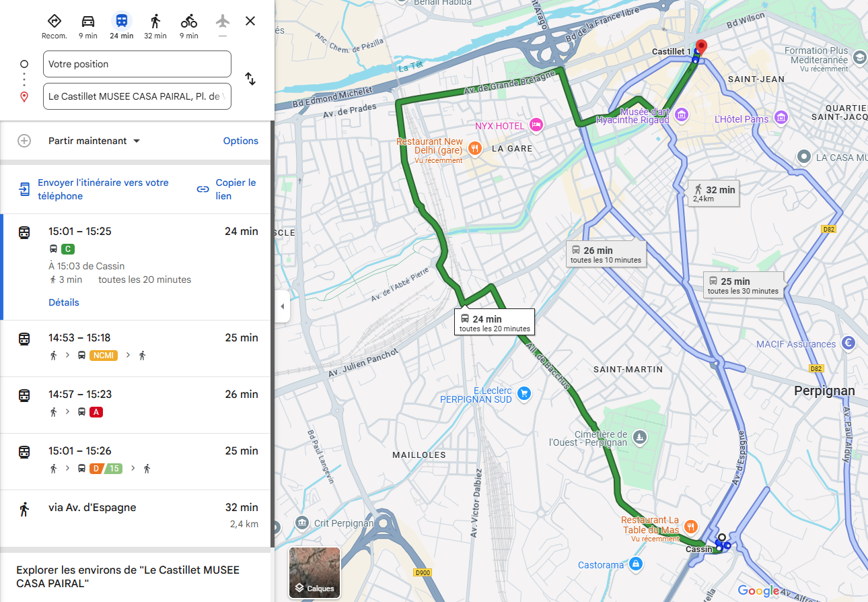This screenshot has height=602, width=868.
Task: Click the 'Perpignan' city label
Action: (824, 391)
